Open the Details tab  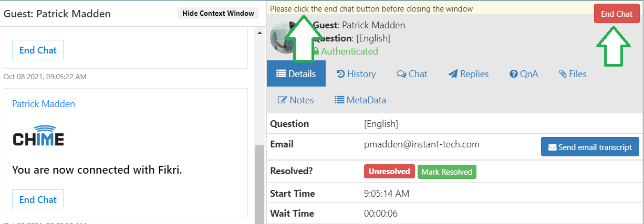(296, 74)
